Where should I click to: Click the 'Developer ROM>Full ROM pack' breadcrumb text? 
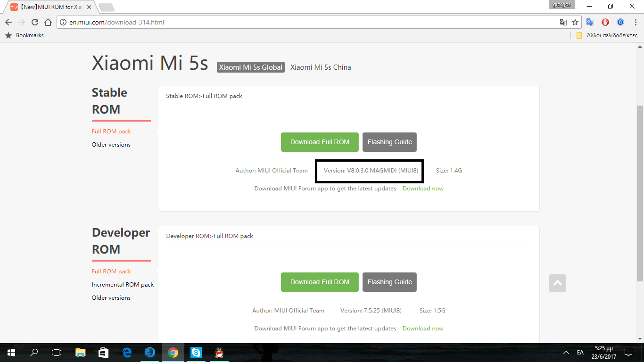point(210,236)
